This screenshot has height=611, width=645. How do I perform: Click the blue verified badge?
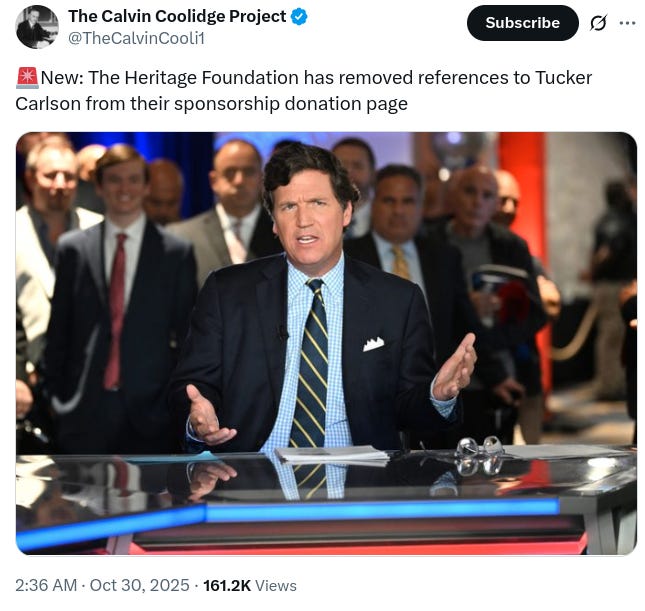[x=299, y=17]
